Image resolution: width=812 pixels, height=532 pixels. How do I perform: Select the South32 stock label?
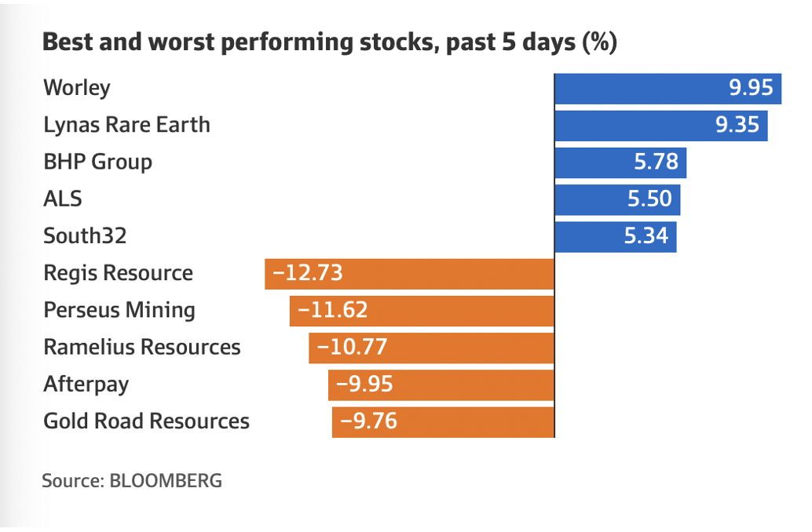coord(84,236)
